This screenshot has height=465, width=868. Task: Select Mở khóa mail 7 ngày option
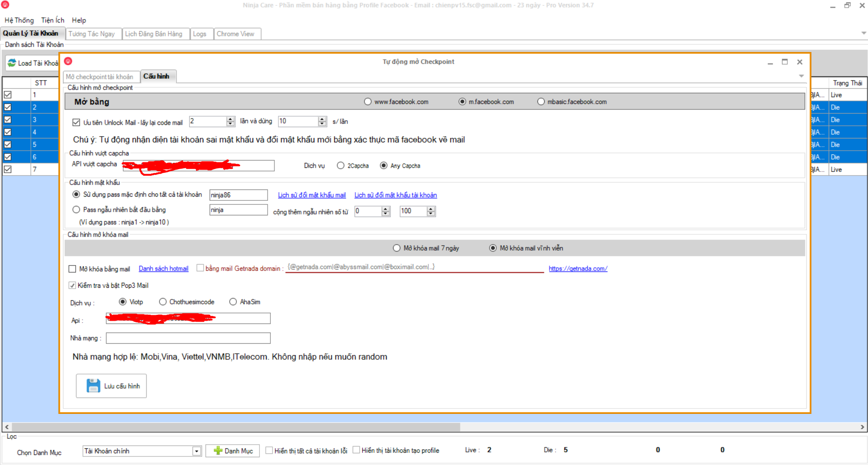click(x=397, y=248)
